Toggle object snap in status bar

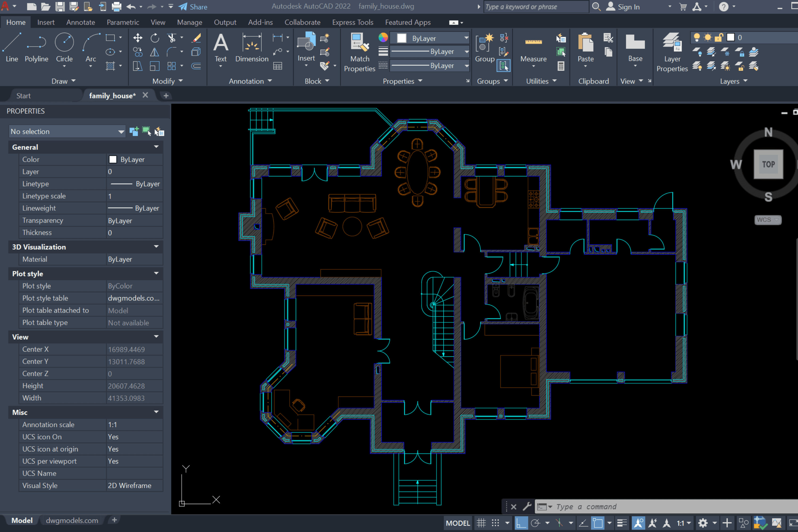click(x=598, y=523)
